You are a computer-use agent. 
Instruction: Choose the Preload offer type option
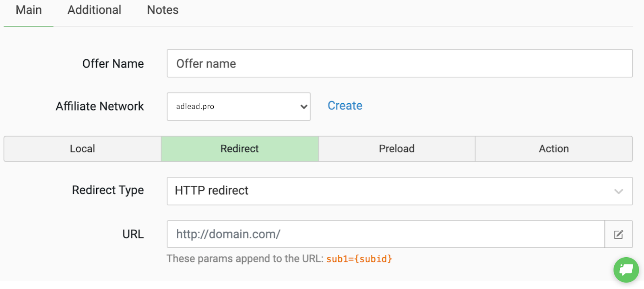[397, 149]
